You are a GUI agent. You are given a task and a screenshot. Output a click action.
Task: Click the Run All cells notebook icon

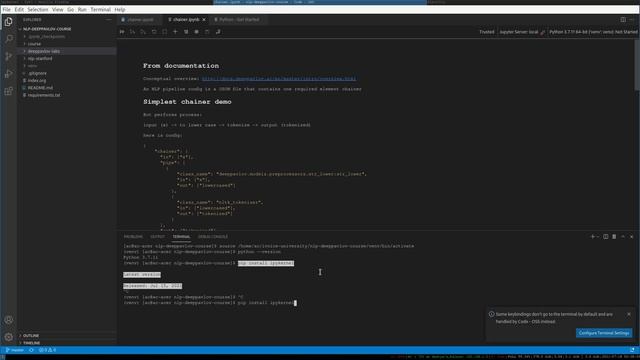point(122,31)
